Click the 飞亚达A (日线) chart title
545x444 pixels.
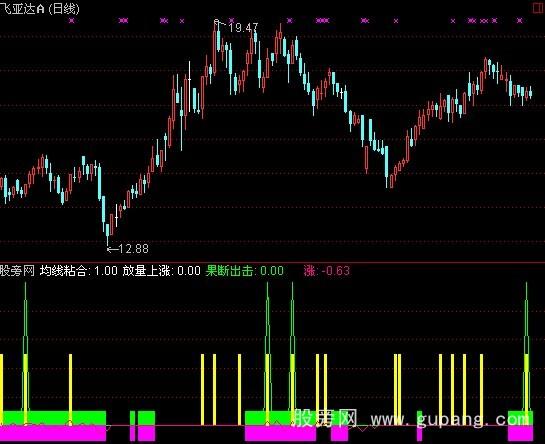point(39,9)
